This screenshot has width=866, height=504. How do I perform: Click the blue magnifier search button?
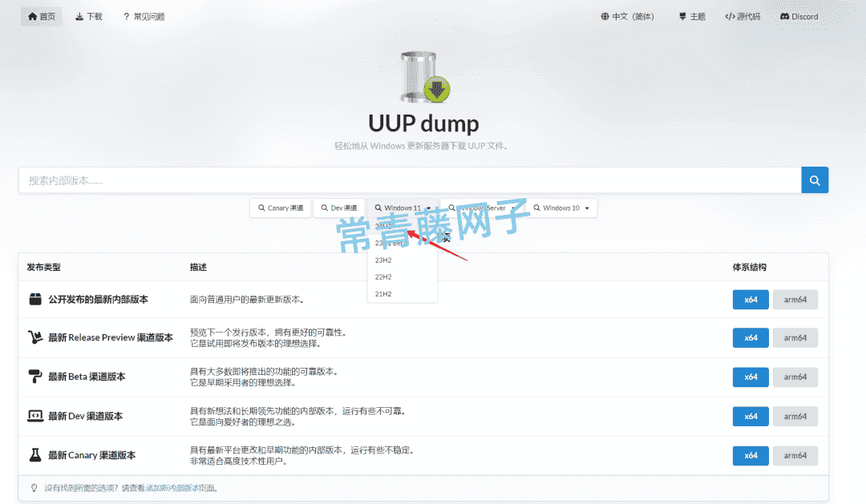click(x=815, y=180)
